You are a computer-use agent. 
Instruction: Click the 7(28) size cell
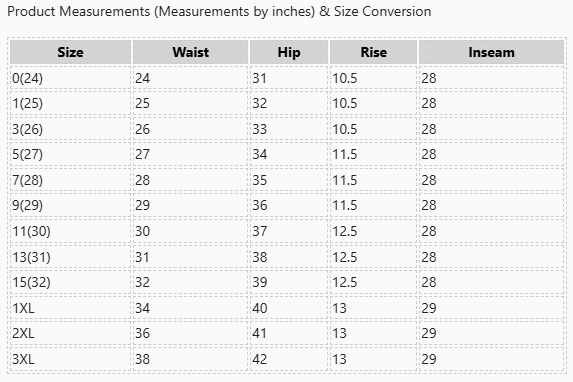70,180
